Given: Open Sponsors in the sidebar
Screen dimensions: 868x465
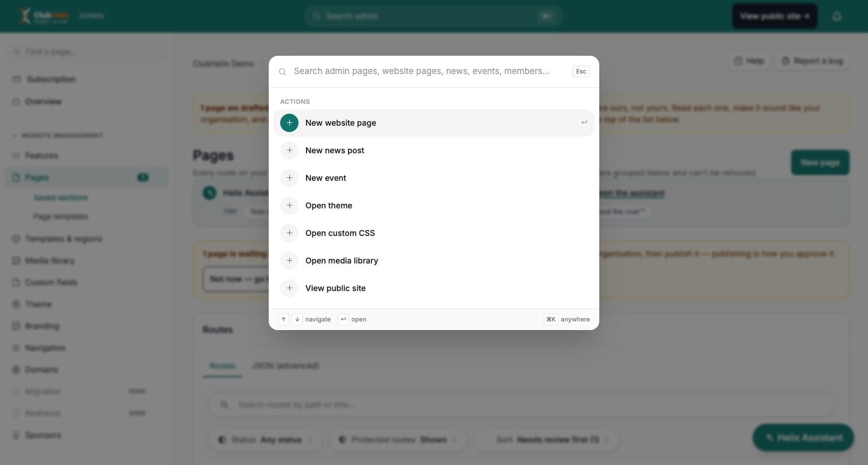Looking at the screenshot, I should coord(87,435).
